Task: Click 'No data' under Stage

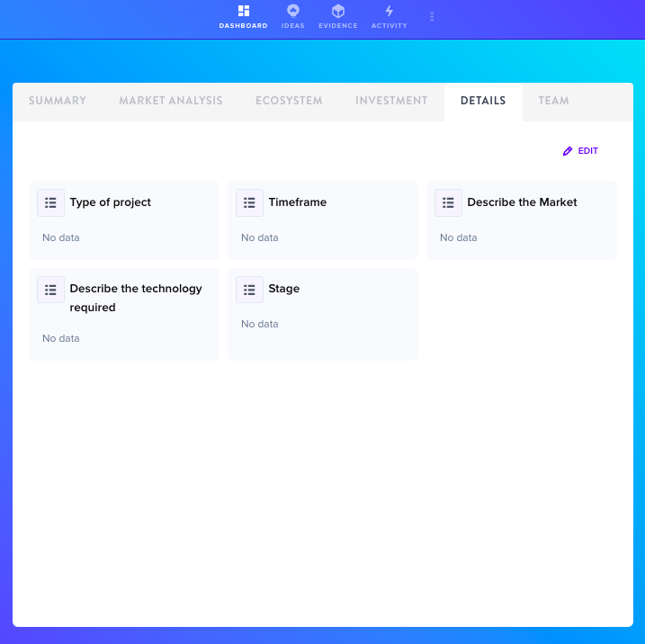Action: tap(260, 324)
